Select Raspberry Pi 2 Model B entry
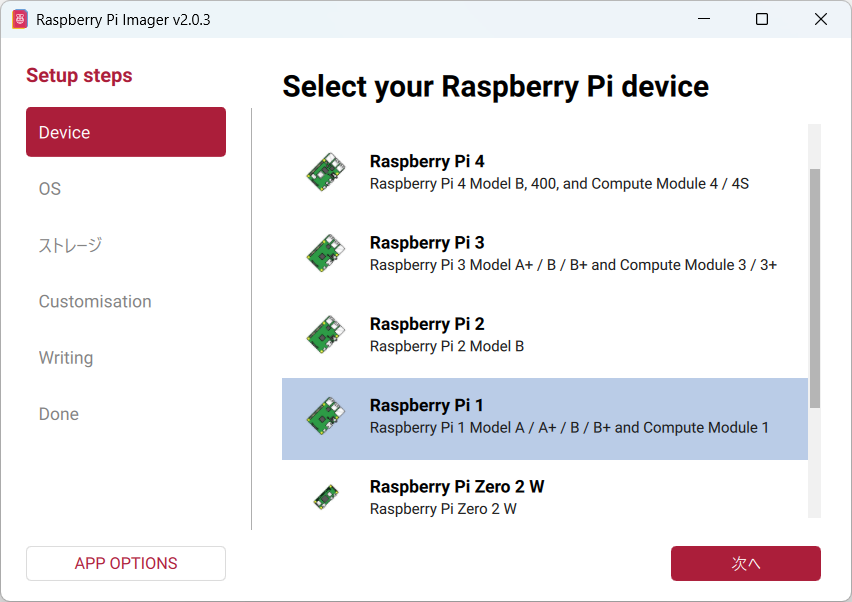This screenshot has width=852, height=602. pos(447,346)
